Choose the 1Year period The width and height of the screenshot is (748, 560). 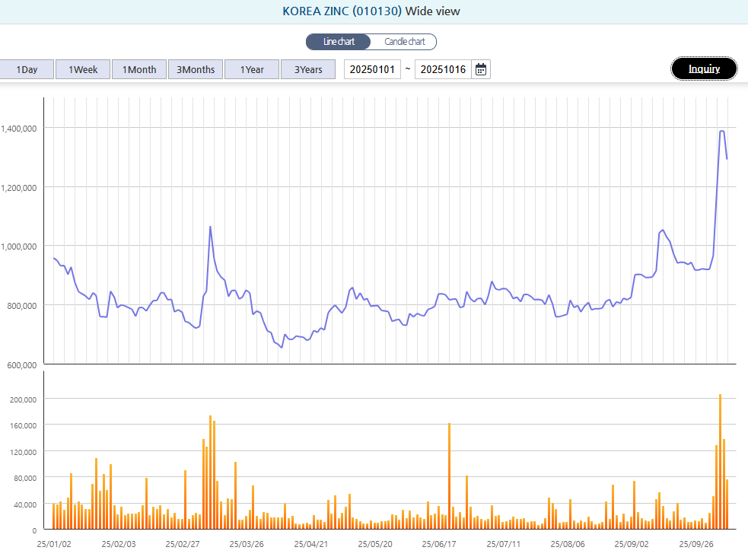coord(251,68)
